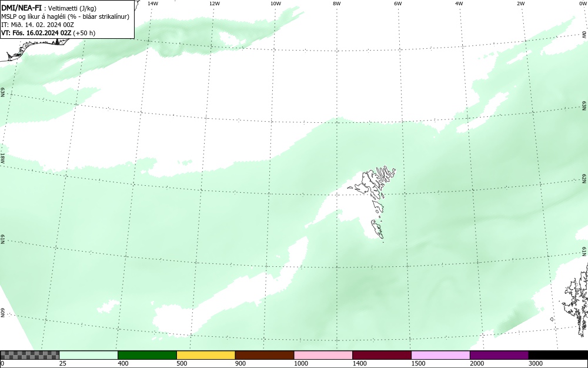
Task: Click the '62N' latitude label on right edge
Action: (x=584, y=178)
